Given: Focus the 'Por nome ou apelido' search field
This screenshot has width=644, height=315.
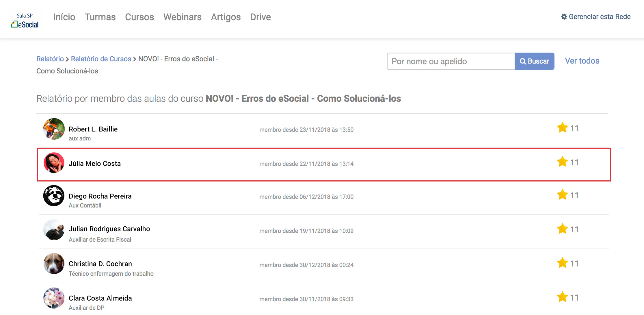Looking at the screenshot, I should pyautogui.click(x=451, y=61).
